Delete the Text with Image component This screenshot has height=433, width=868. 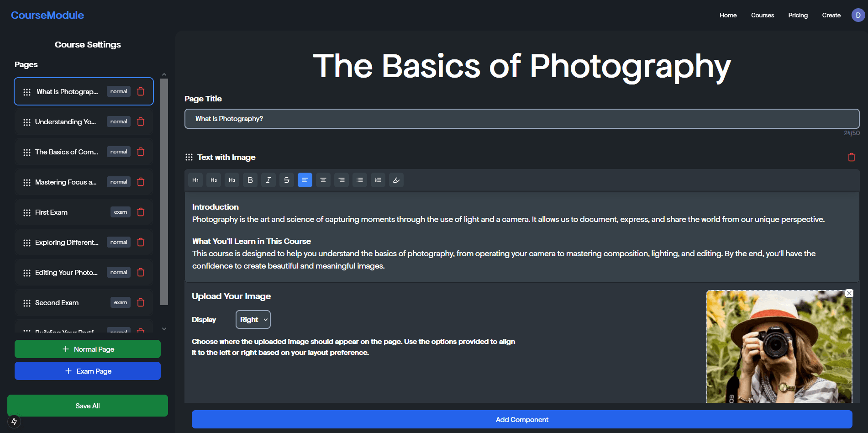coord(852,157)
